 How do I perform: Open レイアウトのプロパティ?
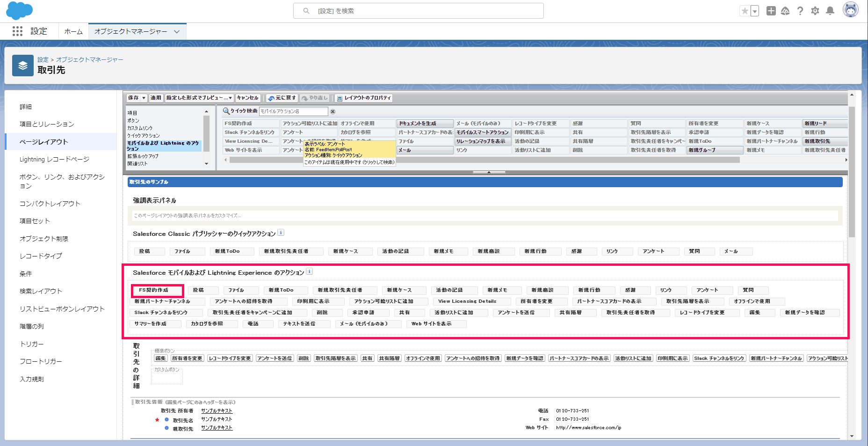[364, 98]
